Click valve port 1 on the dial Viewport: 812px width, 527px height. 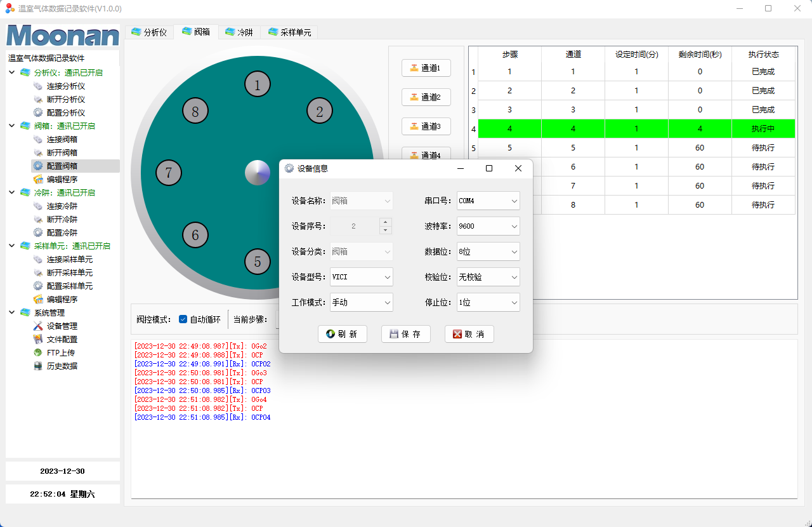coord(258,84)
